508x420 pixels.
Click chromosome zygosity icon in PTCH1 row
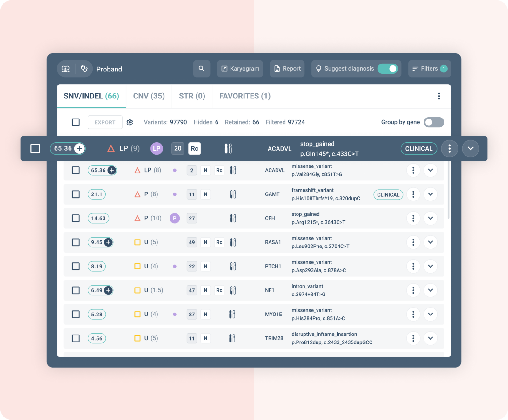[233, 266]
